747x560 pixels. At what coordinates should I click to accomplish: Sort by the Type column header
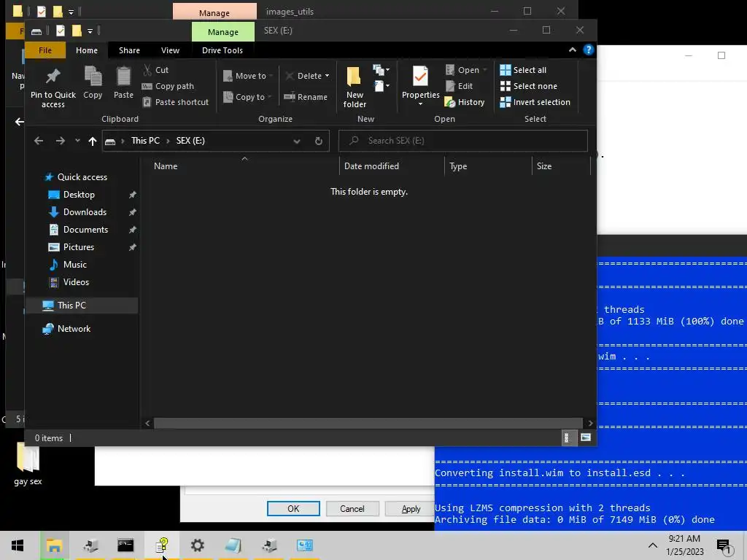click(x=488, y=166)
